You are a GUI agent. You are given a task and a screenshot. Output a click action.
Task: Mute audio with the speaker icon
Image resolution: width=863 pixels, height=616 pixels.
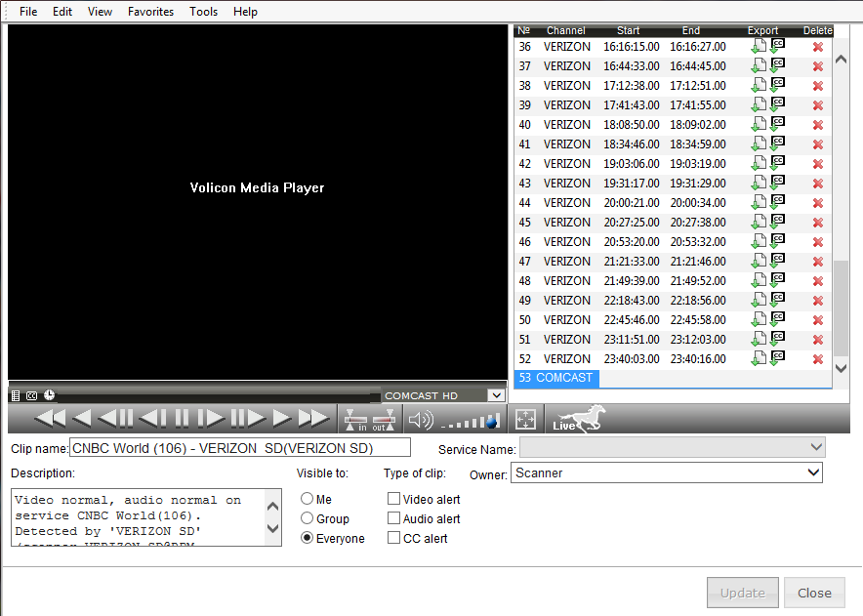(x=421, y=420)
